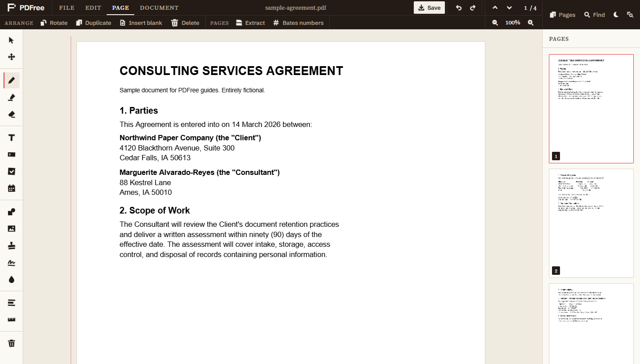Select the calendar date tool
This screenshot has height=364, width=640.
coord(12,188)
